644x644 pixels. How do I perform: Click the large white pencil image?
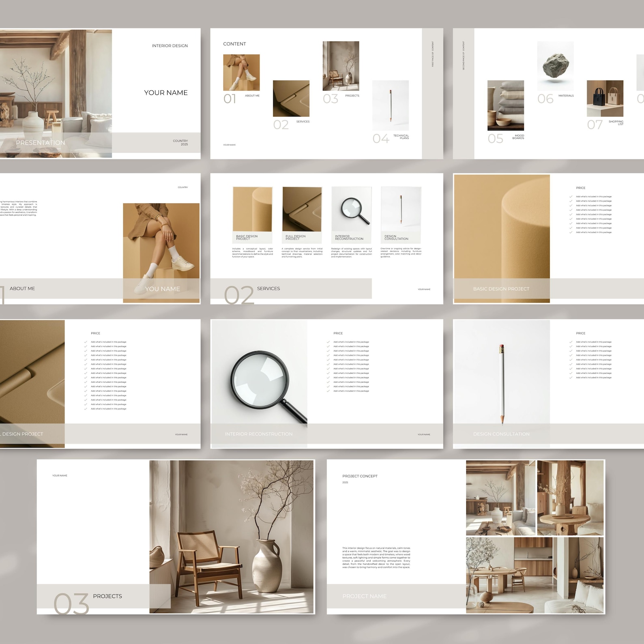502,384
